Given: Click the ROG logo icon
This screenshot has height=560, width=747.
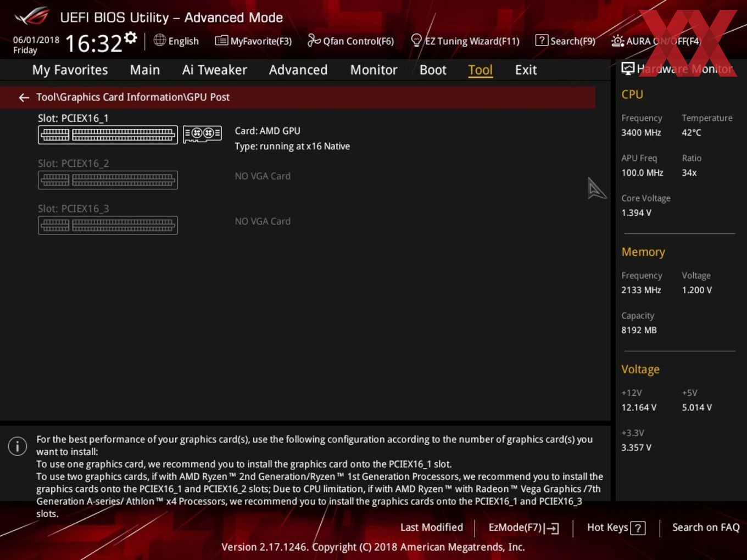Looking at the screenshot, I should click(x=32, y=17).
